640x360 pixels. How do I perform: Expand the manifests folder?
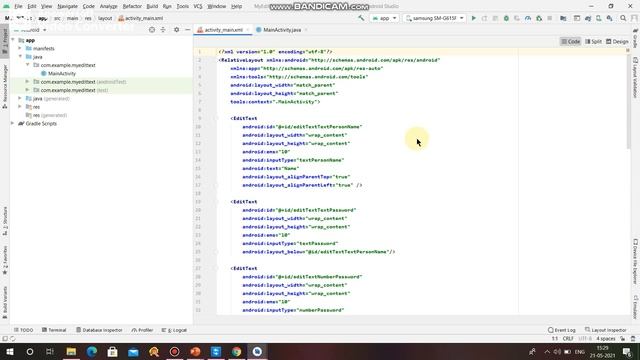click(20, 48)
